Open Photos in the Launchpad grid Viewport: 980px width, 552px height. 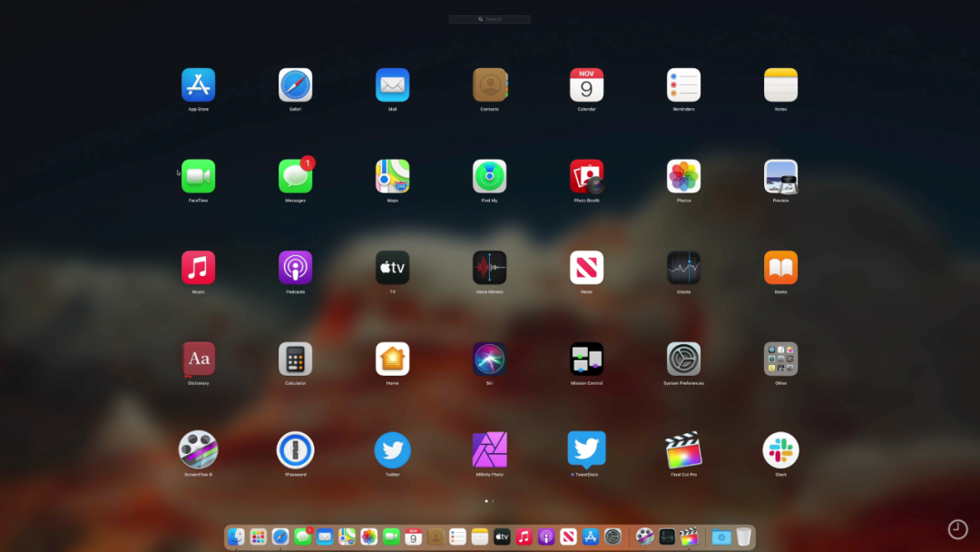click(x=684, y=176)
